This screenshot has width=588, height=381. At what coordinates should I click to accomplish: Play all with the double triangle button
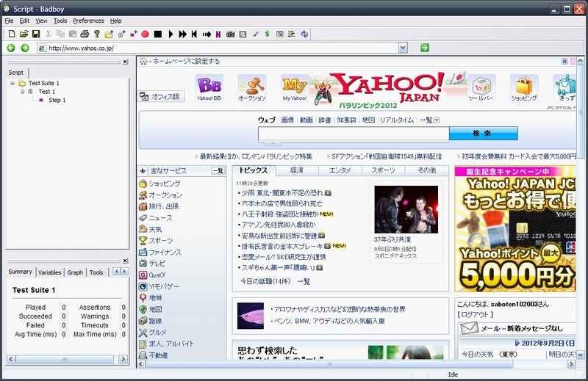[182, 34]
